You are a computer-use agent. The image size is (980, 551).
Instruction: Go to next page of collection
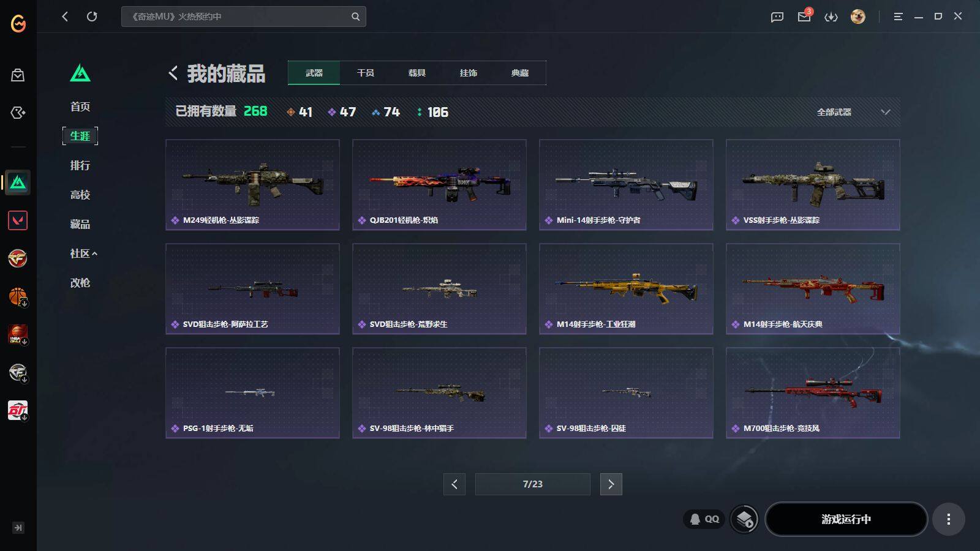(611, 484)
